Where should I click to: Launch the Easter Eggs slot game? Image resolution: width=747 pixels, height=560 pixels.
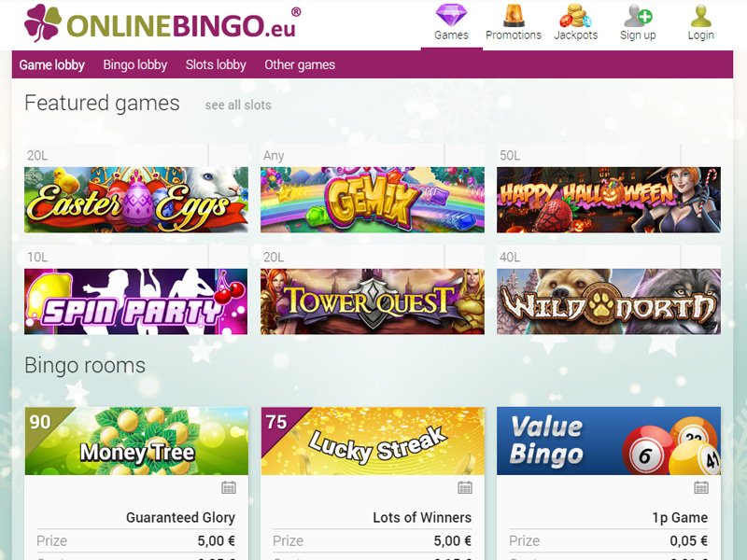[136, 200]
